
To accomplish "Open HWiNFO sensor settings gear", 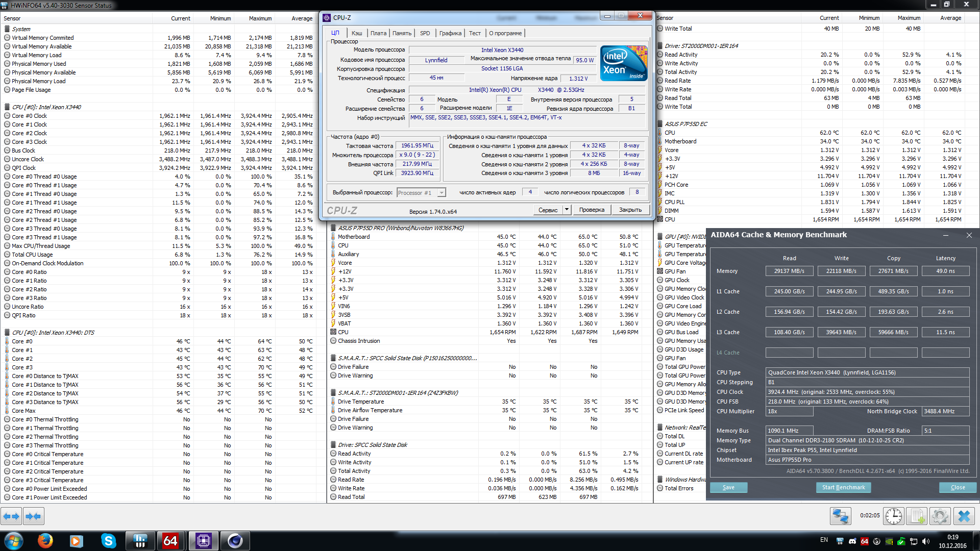I will (x=940, y=516).
